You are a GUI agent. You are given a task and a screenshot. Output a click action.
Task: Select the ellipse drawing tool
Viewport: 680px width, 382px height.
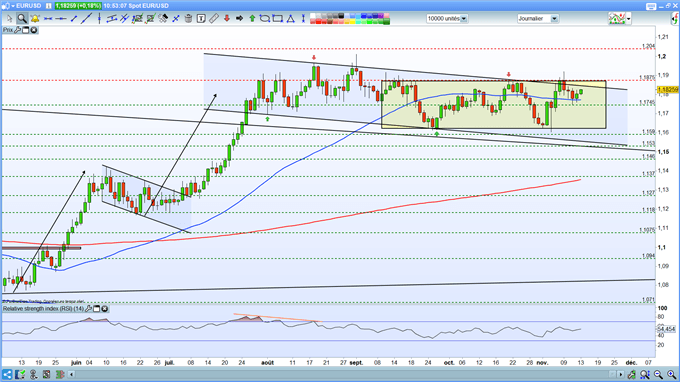tap(265, 18)
